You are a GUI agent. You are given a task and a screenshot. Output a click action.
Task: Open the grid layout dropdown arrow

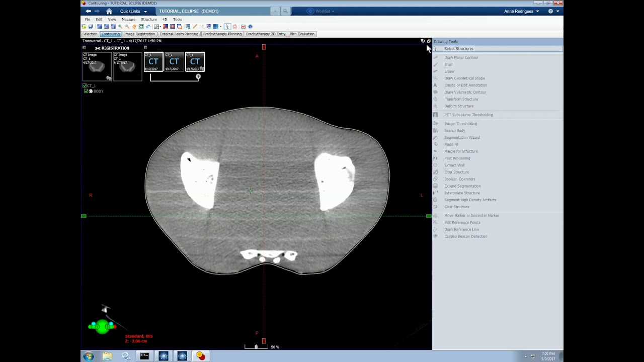coord(220,27)
